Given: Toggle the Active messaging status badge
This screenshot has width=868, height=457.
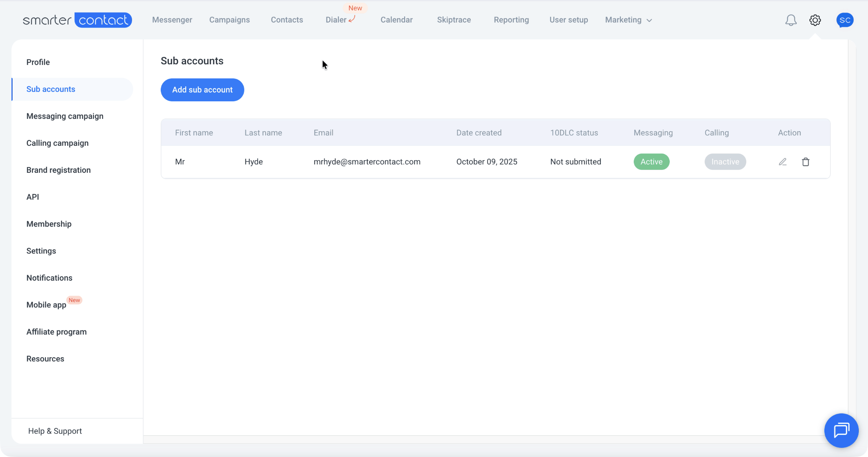Looking at the screenshot, I should pyautogui.click(x=651, y=162).
